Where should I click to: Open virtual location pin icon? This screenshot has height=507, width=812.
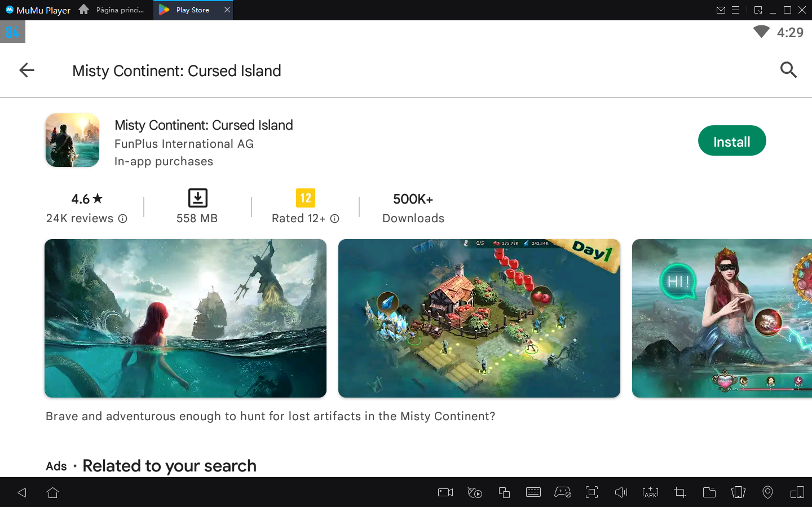click(x=767, y=492)
